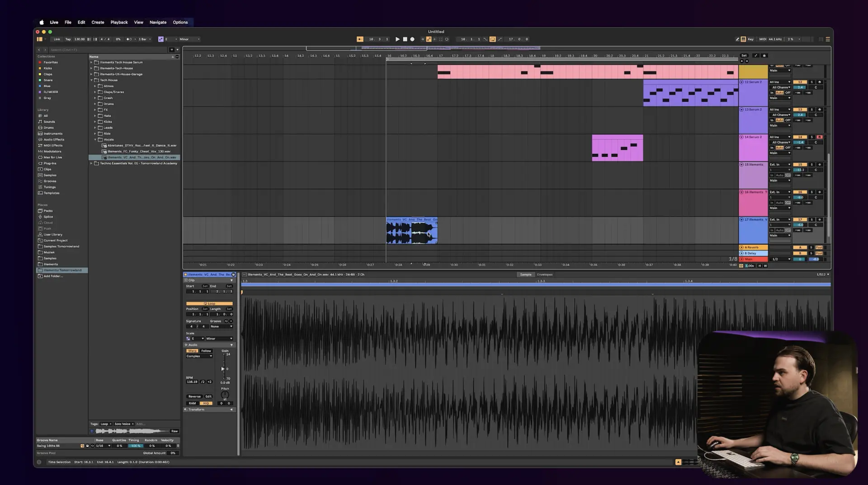Image resolution: width=868 pixels, height=485 pixels.
Task: Fold track 12 Serum 2 with its arrow
Action: (741, 82)
